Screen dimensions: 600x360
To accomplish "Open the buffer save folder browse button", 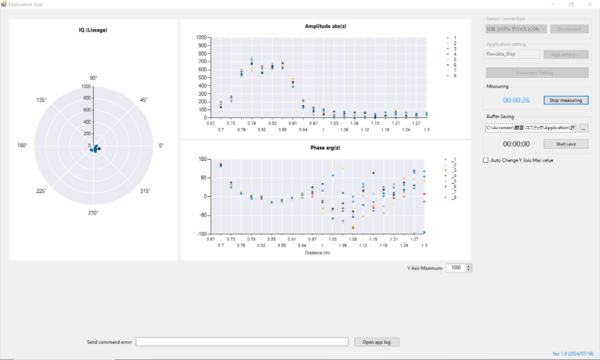I will (584, 128).
